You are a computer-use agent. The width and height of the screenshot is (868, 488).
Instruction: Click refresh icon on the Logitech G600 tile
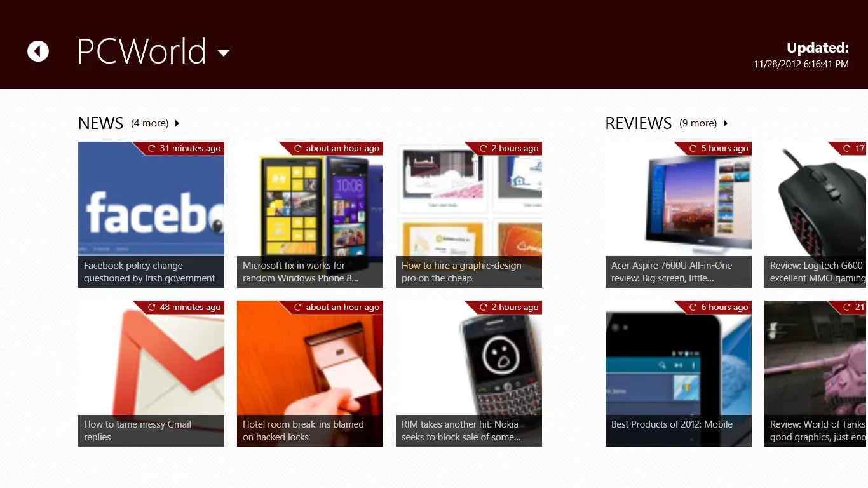pyautogui.click(x=846, y=149)
